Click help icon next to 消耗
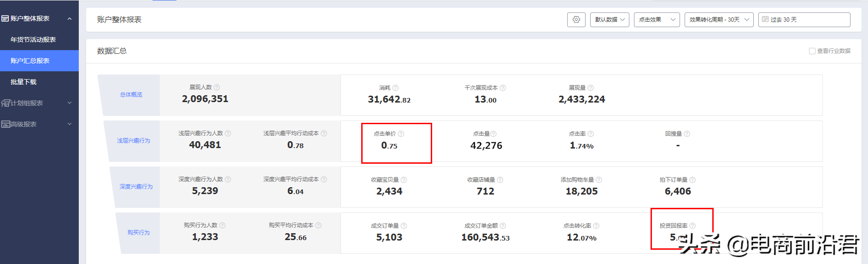Image resolution: width=868 pixels, height=264 pixels. (395, 88)
